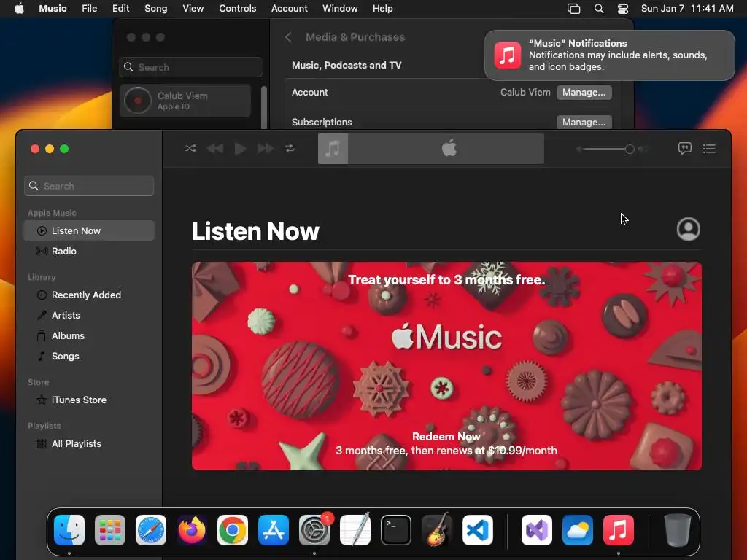The height and width of the screenshot is (560, 747).
Task: Toggle the repeat button
Action: coord(290,149)
